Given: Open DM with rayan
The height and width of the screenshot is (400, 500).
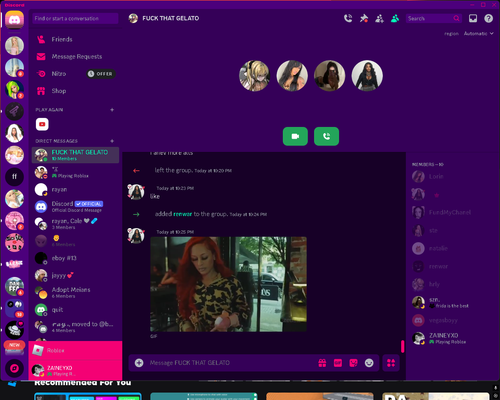Looking at the screenshot, I should [75, 190].
